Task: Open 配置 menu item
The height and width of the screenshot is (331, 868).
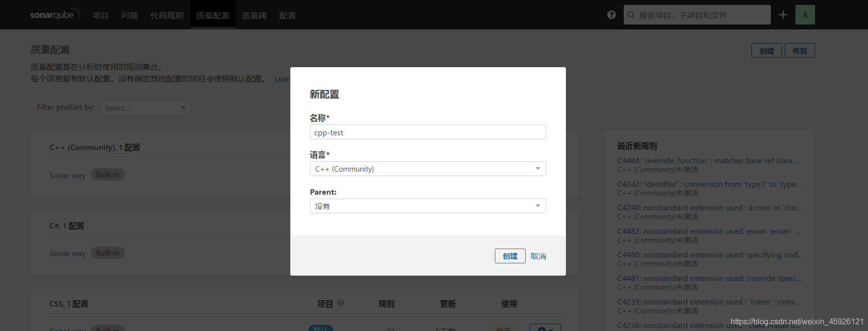Action: 287,15
